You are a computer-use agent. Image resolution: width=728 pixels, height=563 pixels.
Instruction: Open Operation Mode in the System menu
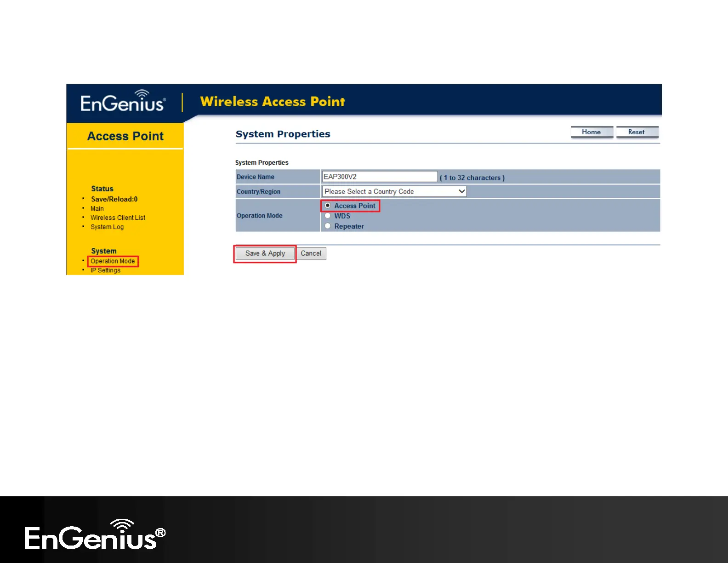pyautogui.click(x=113, y=261)
